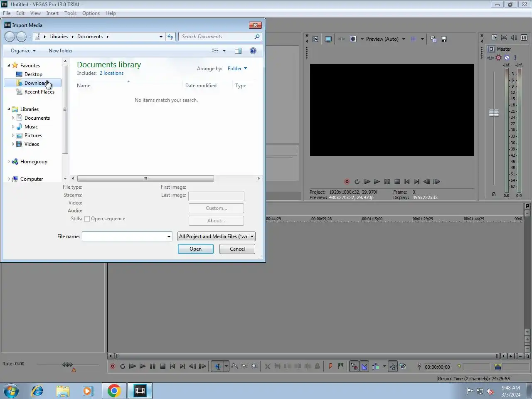The image size is (532, 399).
Task: Click the Insert Region icon
Action: [x=341, y=367]
